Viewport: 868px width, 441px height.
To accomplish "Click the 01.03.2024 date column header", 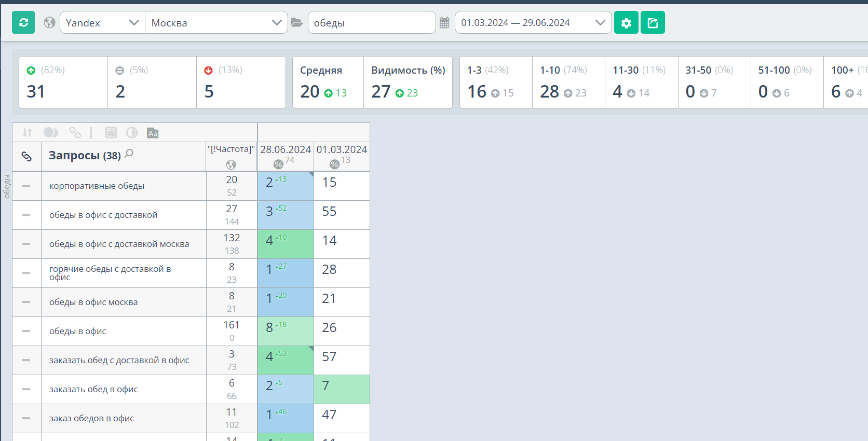I will [342, 149].
